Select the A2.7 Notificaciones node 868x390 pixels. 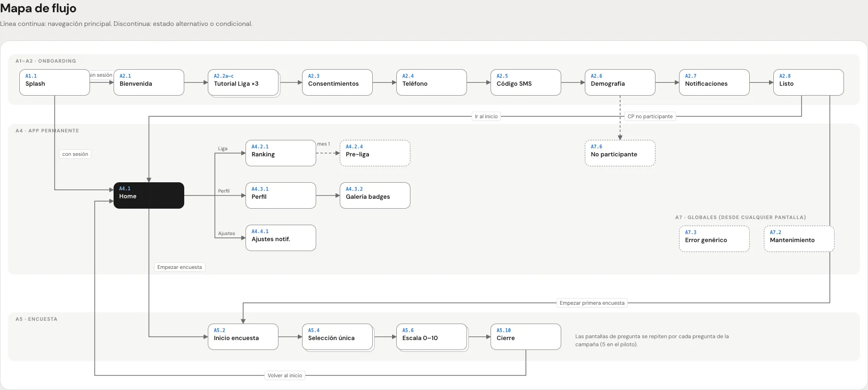[714, 82]
